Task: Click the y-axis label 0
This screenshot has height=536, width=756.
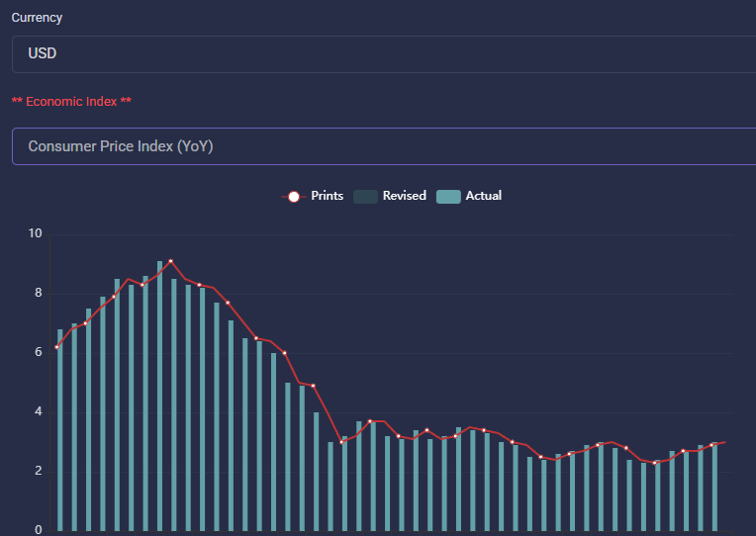Action: (x=38, y=530)
